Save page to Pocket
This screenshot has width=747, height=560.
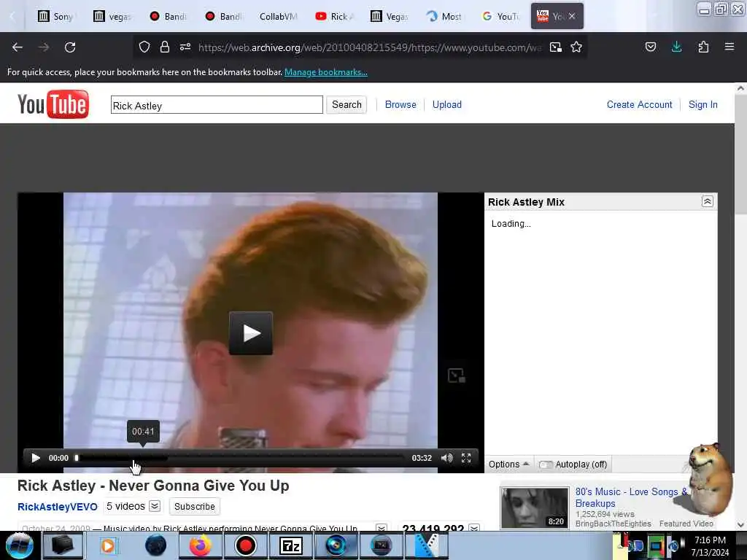click(x=651, y=47)
